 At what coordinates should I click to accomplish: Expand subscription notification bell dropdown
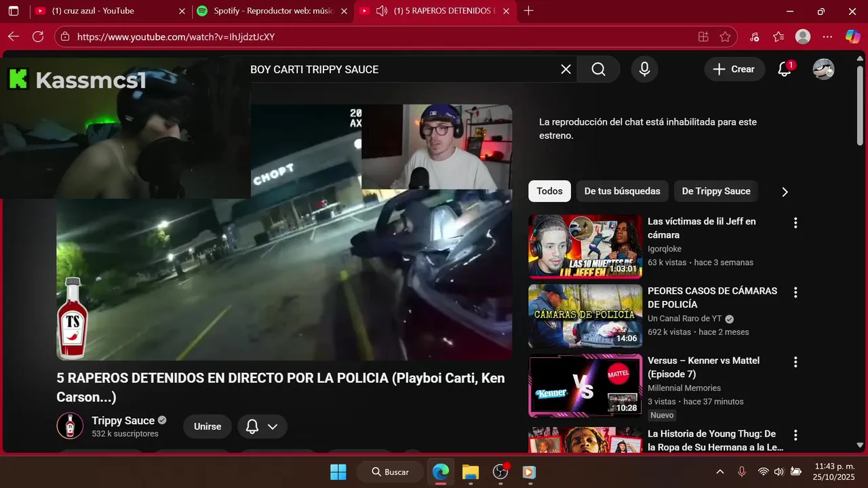(262, 426)
